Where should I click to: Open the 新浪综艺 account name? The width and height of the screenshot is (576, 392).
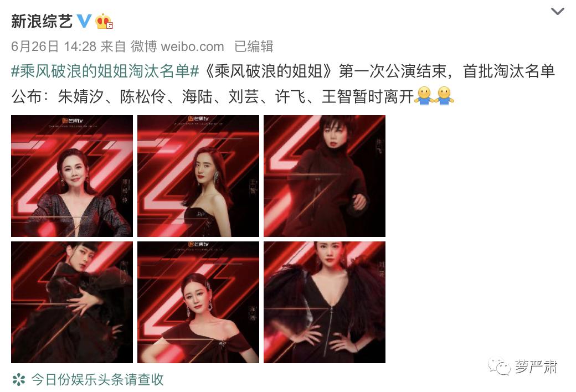tap(42, 21)
